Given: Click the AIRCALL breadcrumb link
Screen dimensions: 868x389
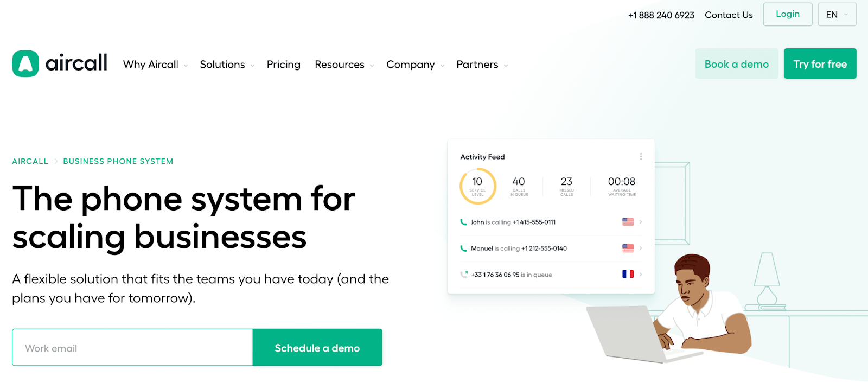Looking at the screenshot, I should 30,161.
